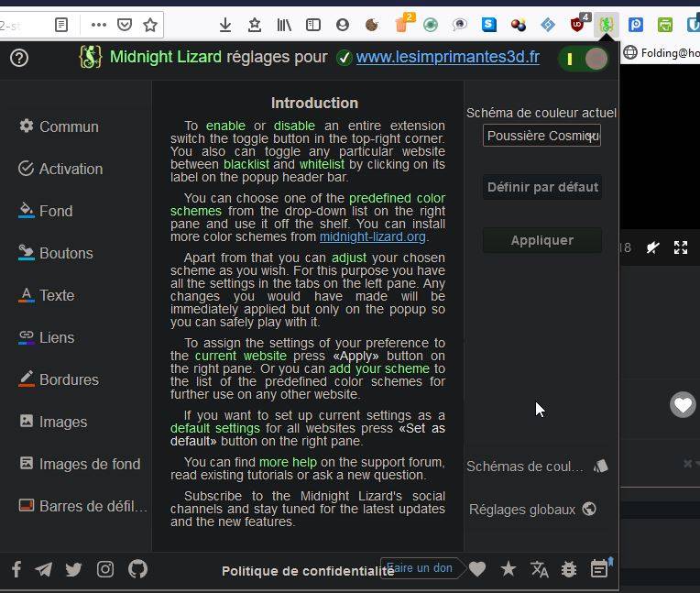Image resolution: width=700 pixels, height=593 pixels.
Task: Open the midnight-lizard.org link
Action: tap(373, 236)
